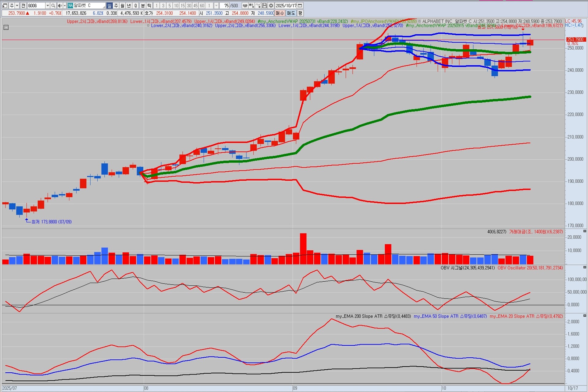Image resolution: width=588 pixels, height=392 pixels.
Task: Select the daily (일) period toggle
Action: coord(109,6)
